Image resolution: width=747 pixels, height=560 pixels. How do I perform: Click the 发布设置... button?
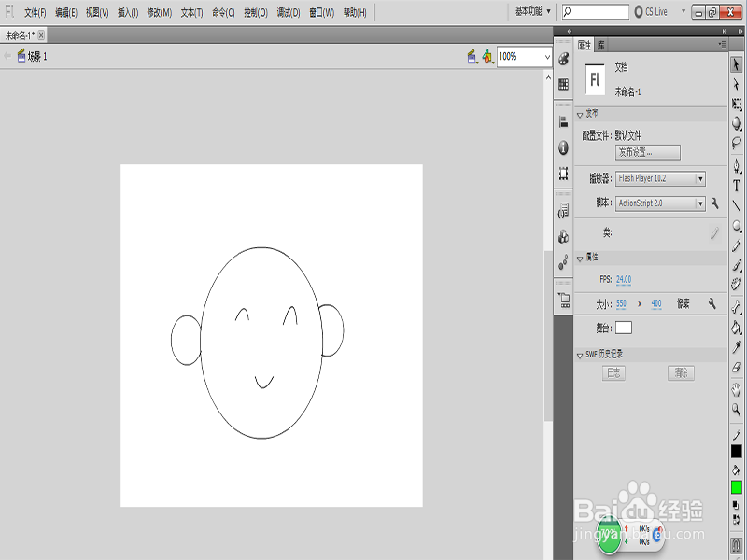[648, 152]
